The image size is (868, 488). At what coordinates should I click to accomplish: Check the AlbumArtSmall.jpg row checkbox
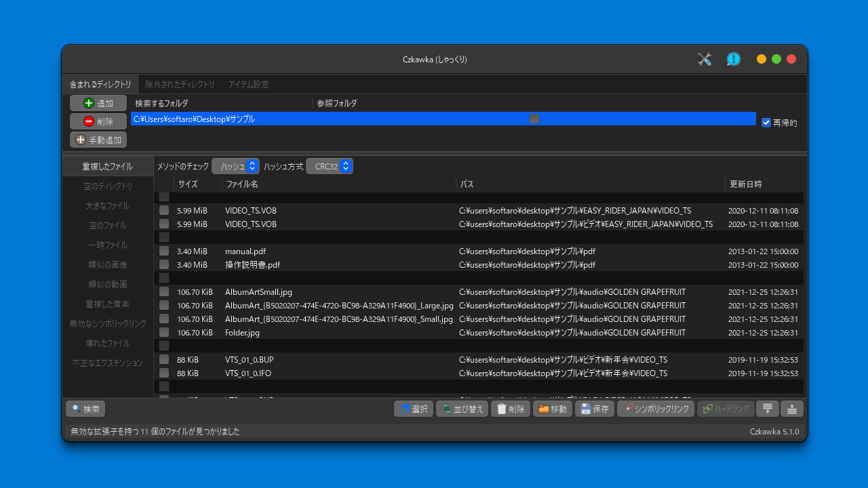tap(164, 291)
